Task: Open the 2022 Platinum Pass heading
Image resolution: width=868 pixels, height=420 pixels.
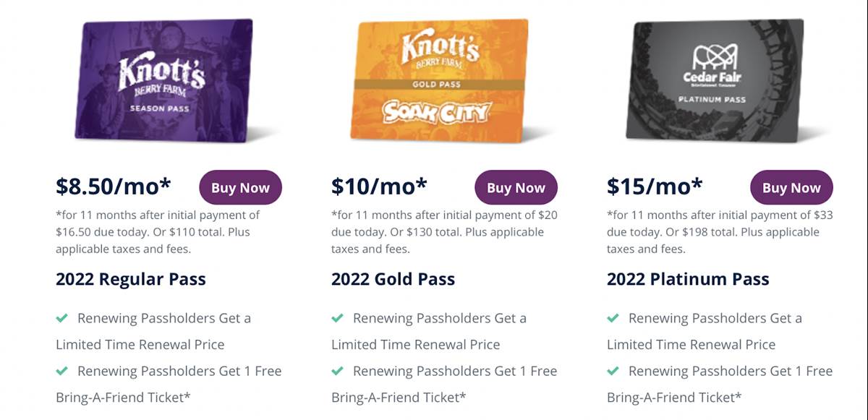Action: pos(688,279)
